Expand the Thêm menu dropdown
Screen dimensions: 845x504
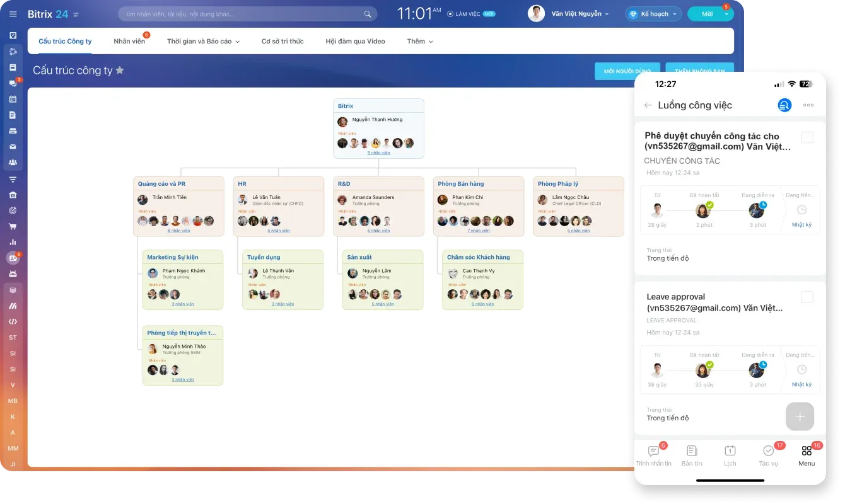click(419, 42)
